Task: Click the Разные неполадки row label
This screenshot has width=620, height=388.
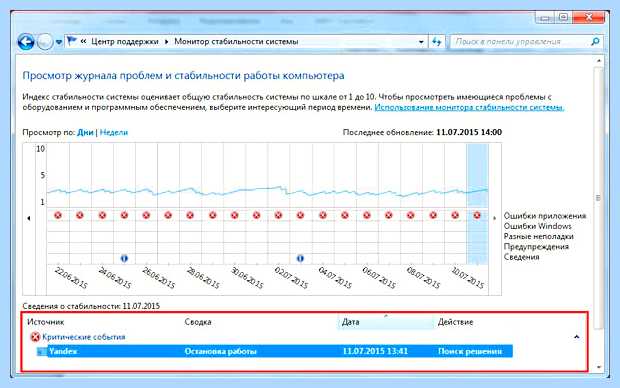Action: pyautogui.click(x=539, y=237)
